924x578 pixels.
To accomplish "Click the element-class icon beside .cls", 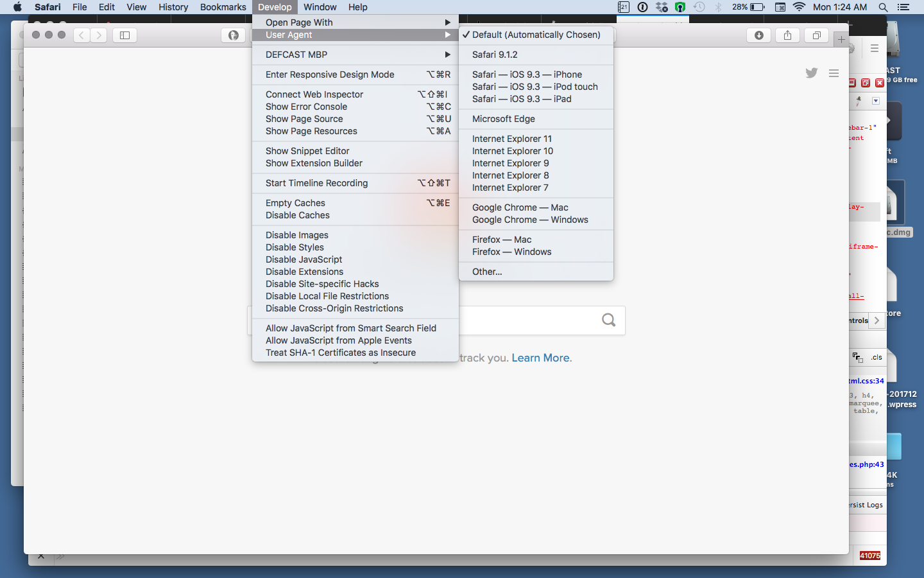I will tap(857, 357).
